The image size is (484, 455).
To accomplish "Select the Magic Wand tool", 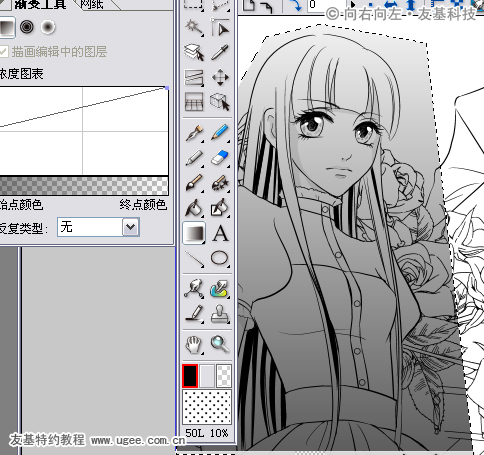I will (194, 27).
